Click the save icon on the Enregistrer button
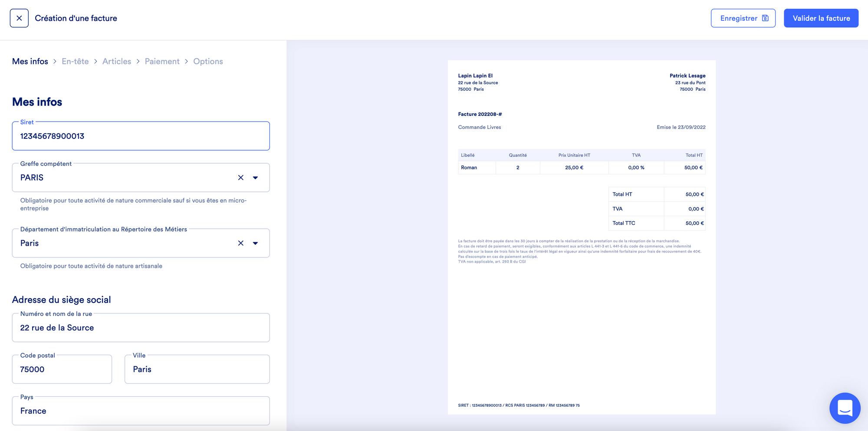This screenshot has height=431, width=868. point(765,18)
